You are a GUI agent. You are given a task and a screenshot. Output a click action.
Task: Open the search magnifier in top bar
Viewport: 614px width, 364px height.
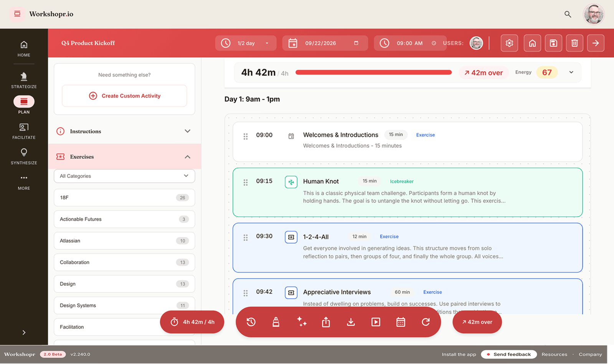568,14
